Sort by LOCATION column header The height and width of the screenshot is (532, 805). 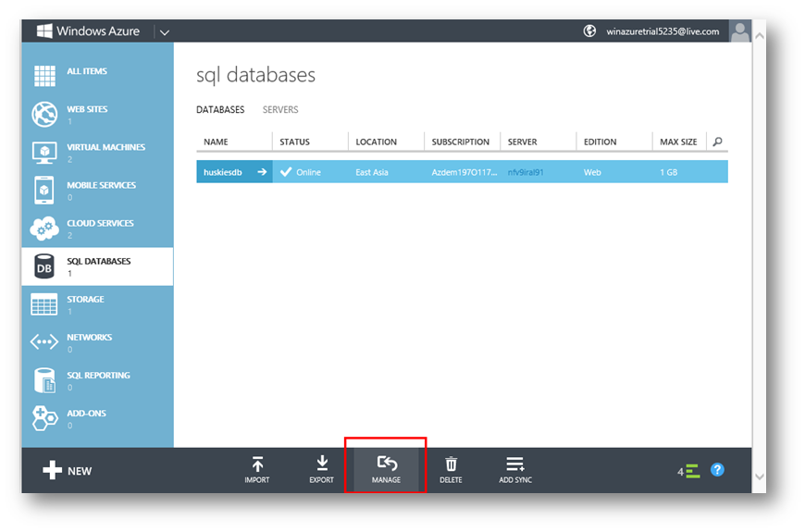pos(377,142)
